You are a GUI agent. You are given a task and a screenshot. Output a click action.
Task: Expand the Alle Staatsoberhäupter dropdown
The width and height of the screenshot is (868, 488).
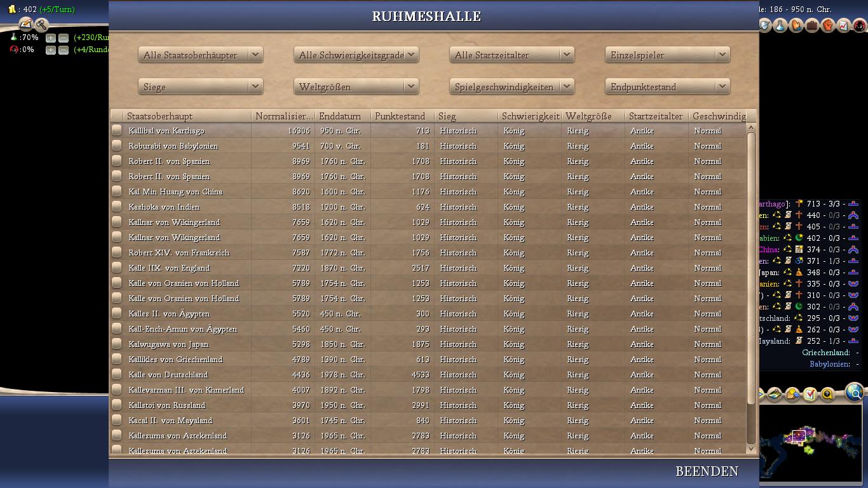pyautogui.click(x=200, y=55)
